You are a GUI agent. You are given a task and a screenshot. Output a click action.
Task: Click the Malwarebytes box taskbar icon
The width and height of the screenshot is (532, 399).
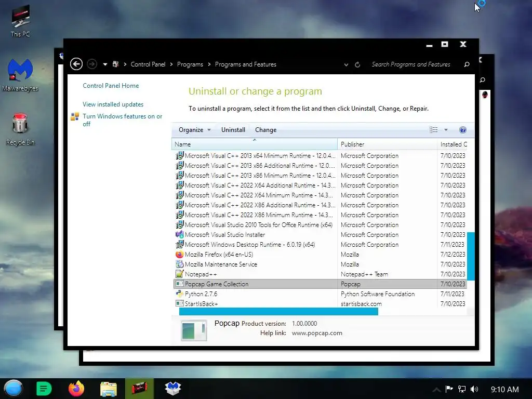(x=172, y=389)
